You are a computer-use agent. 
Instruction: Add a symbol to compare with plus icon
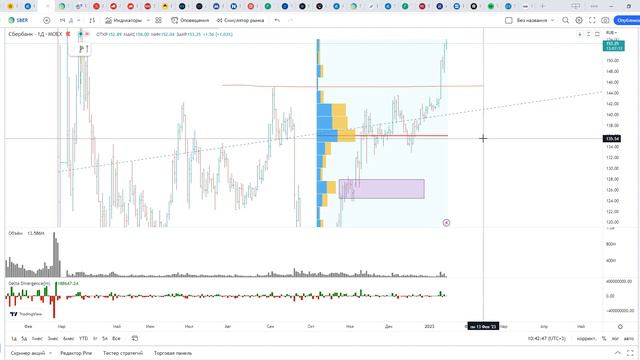tap(47, 20)
